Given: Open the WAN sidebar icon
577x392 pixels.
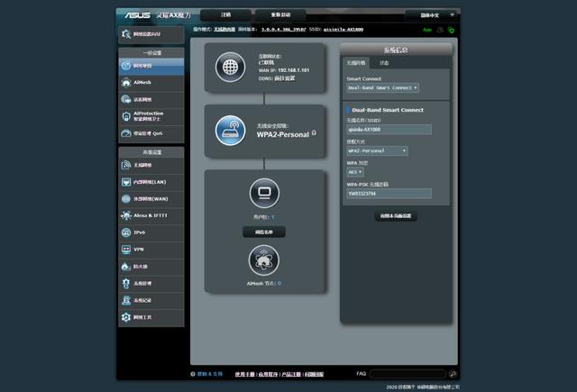Looking at the screenshot, I should [x=126, y=199].
